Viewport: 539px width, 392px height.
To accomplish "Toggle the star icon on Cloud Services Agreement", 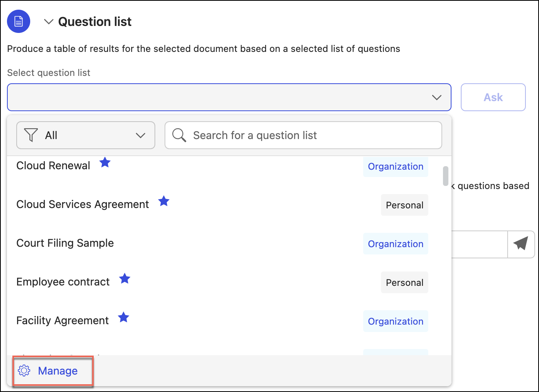I will point(164,201).
